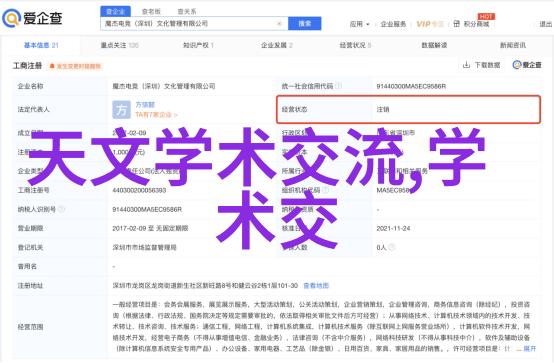Click the gift icon beside 积分商城
The width and height of the screenshot is (554, 363).
coord(456,24)
